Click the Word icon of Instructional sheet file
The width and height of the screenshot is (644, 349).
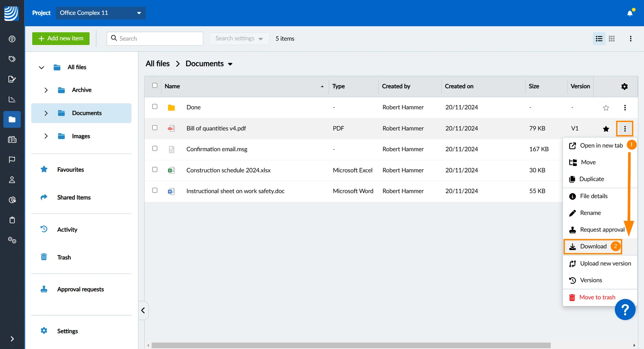(x=171, y=191)
